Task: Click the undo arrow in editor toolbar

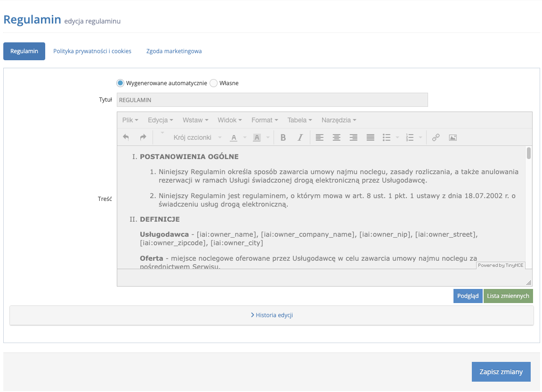Action: pos(126,137)
